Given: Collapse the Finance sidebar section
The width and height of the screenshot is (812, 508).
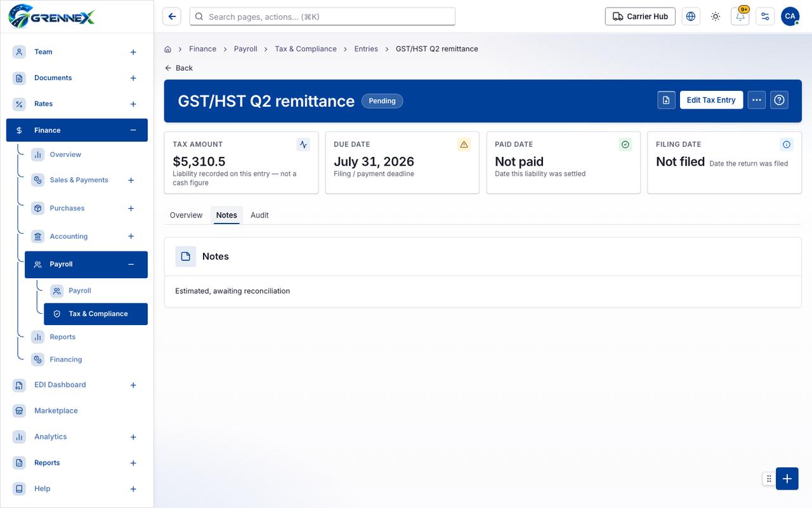Looking at the screenshot, I should 133,130.
